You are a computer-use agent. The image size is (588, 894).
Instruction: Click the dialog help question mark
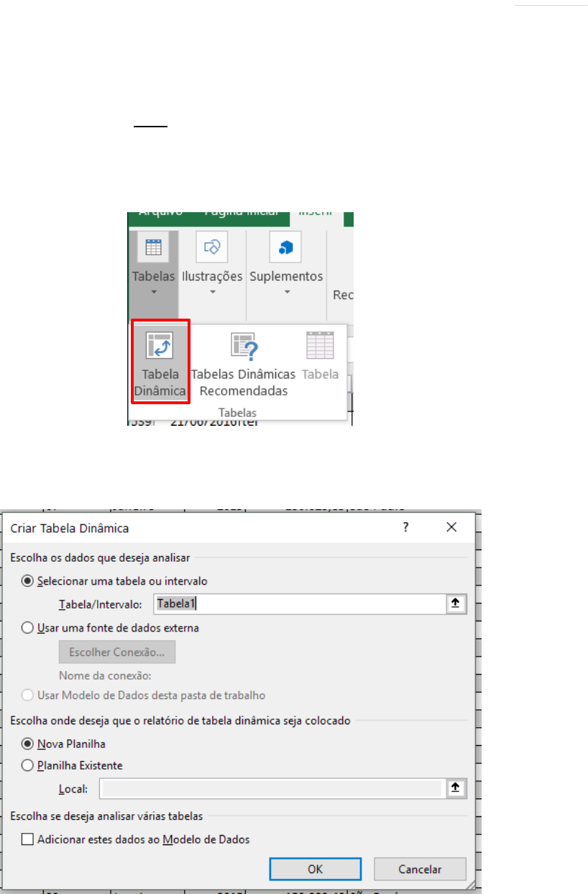click(x=406, y=527)
